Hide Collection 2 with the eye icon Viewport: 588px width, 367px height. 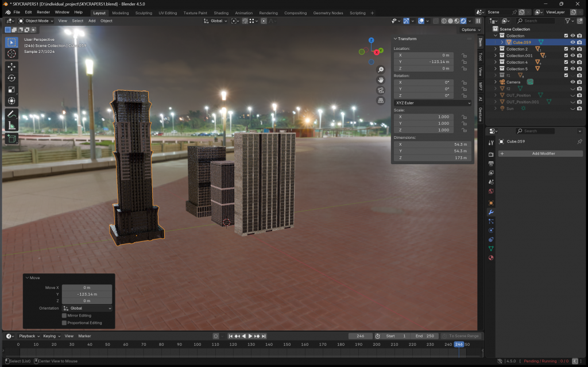point(572,49)
